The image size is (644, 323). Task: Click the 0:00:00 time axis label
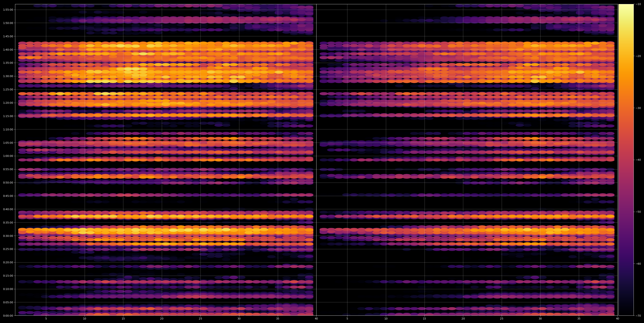tap(8, 315)
